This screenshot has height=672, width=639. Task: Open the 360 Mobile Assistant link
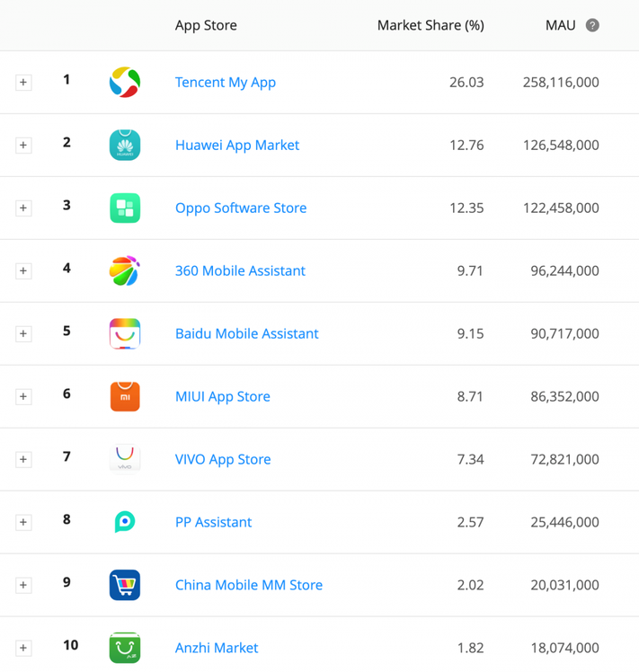240,271
